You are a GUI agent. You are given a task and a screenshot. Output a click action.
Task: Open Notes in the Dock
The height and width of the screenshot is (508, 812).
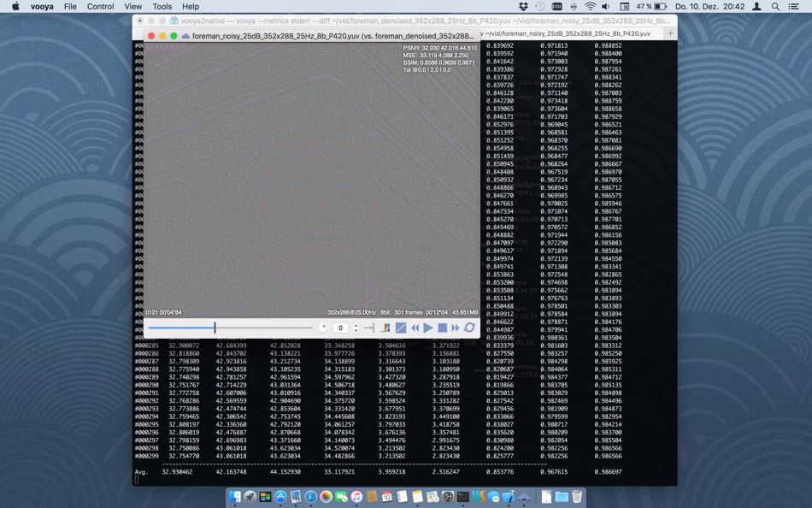tap(417, 497)
